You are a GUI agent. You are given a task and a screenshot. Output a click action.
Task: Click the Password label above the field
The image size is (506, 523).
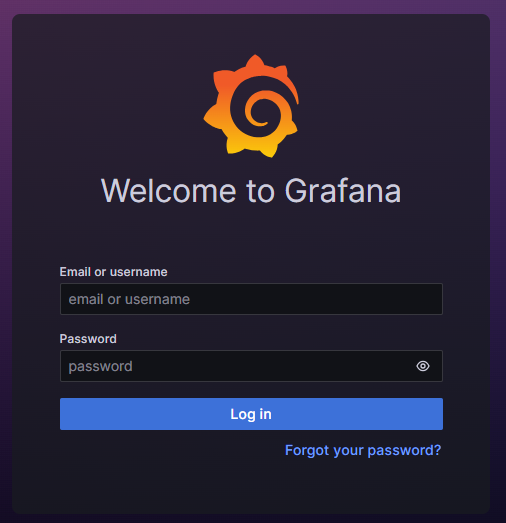pyautogui.click(x=88, y=339)
